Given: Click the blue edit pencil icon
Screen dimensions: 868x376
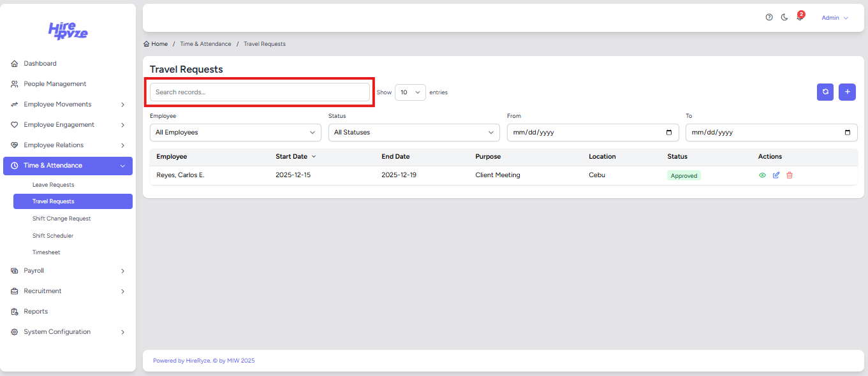Looking at the screenshot, I should (776, 175).
